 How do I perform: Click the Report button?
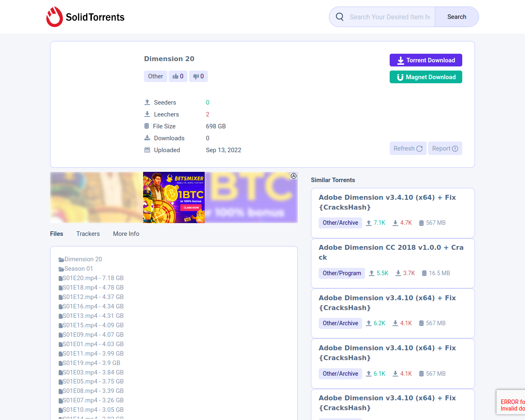coord(445,148)
